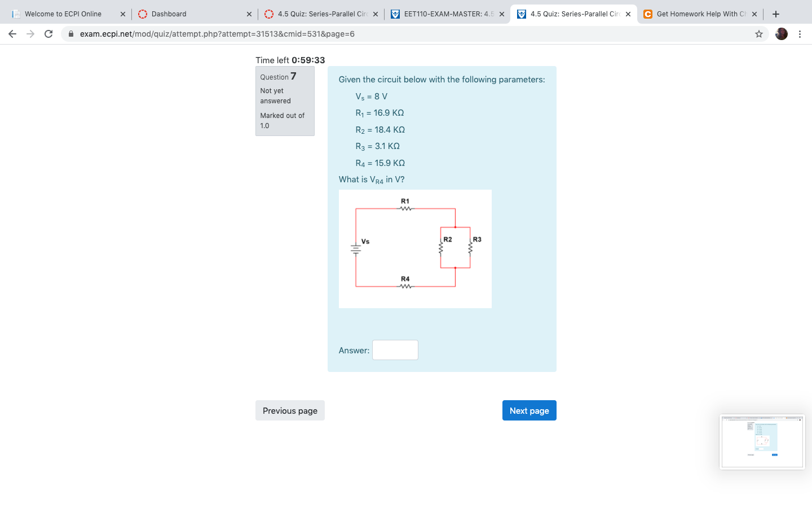
Task: Navigate back using the browser back arrow
Action: [12, 34]
